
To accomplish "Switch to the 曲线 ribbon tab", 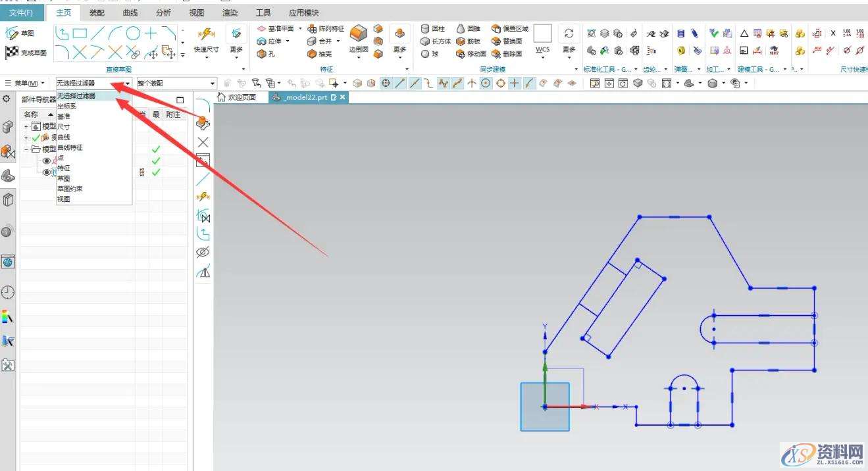I will click(130, 12).
